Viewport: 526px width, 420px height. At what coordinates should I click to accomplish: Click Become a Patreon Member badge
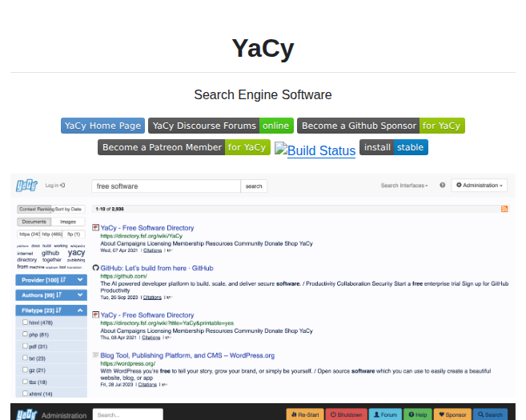pos(184,147)
